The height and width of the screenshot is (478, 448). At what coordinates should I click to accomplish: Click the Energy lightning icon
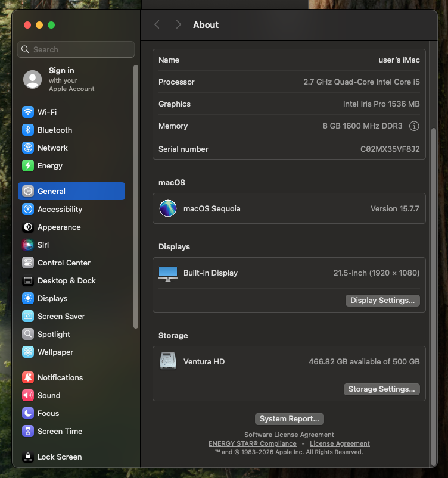pyautogui.click(x=28, y=166)
